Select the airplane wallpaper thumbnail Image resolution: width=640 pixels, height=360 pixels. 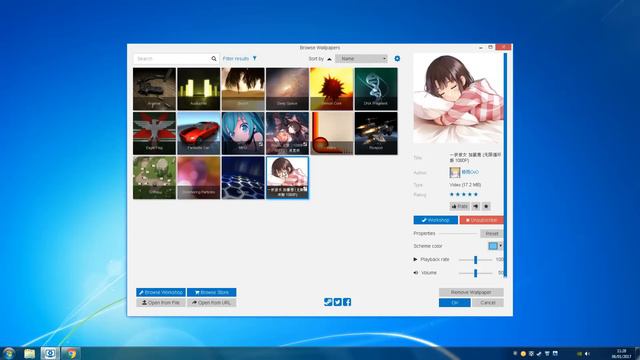click(x=154, y=89)
